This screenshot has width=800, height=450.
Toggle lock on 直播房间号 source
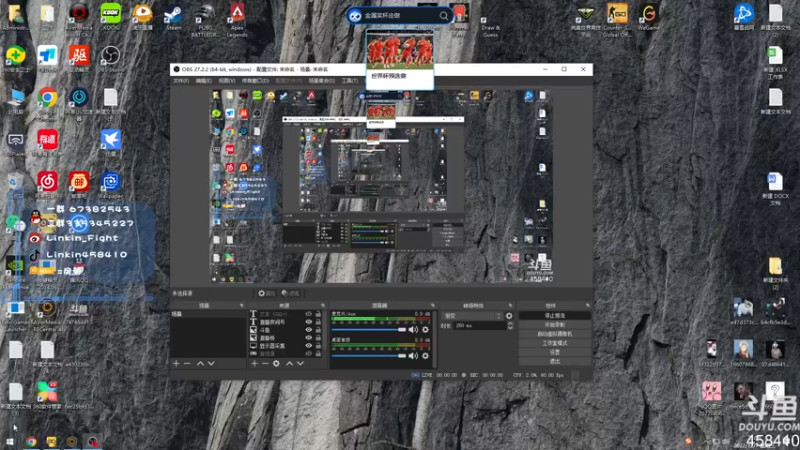tap(318, 322)
